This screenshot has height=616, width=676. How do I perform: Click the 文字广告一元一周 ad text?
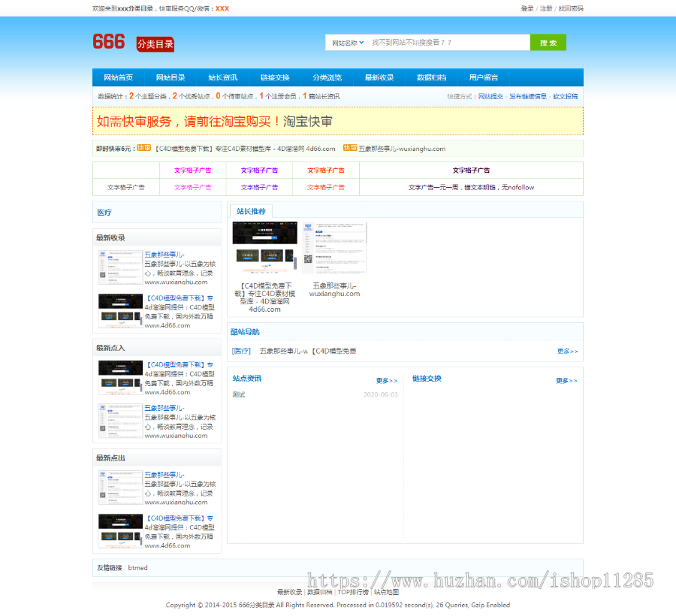click(x=471, y=188)
